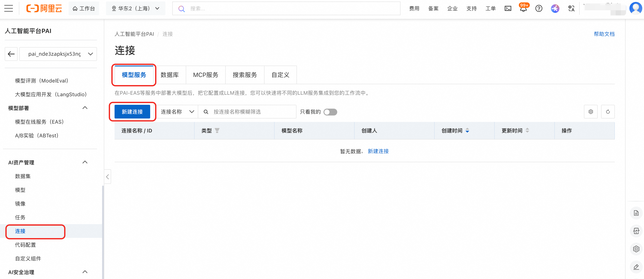This screenshot has width=644, height=279.
Task: Switch to the 数据库 tab
Action: 169,75
